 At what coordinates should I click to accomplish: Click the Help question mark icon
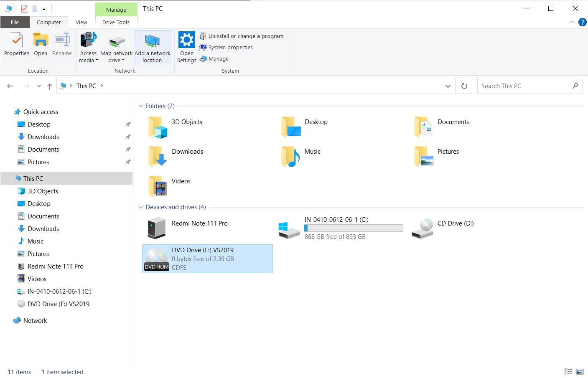click(582, 22)
